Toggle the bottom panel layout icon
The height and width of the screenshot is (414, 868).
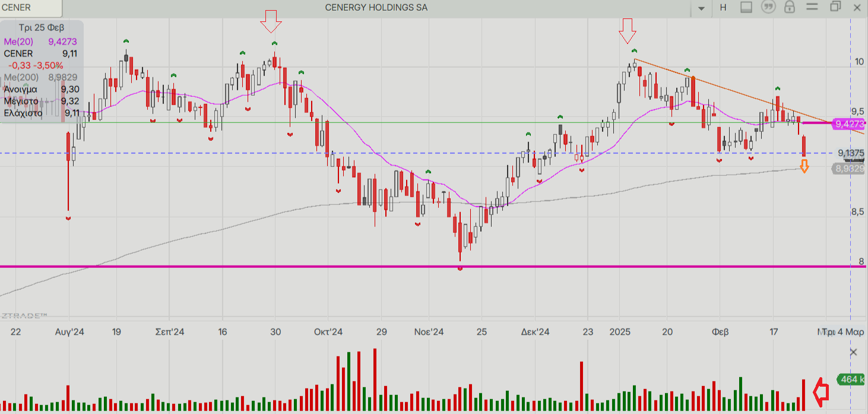[747, 8]
